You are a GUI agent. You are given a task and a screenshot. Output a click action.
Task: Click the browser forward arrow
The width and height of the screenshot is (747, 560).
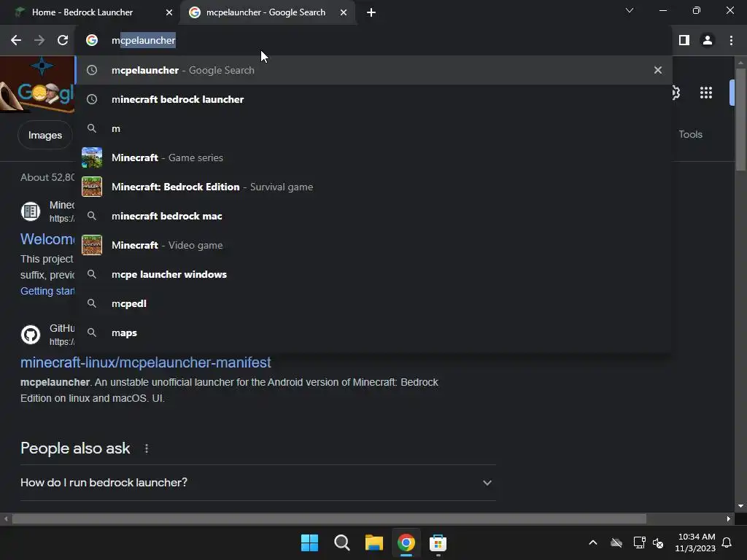click(39, 41)
